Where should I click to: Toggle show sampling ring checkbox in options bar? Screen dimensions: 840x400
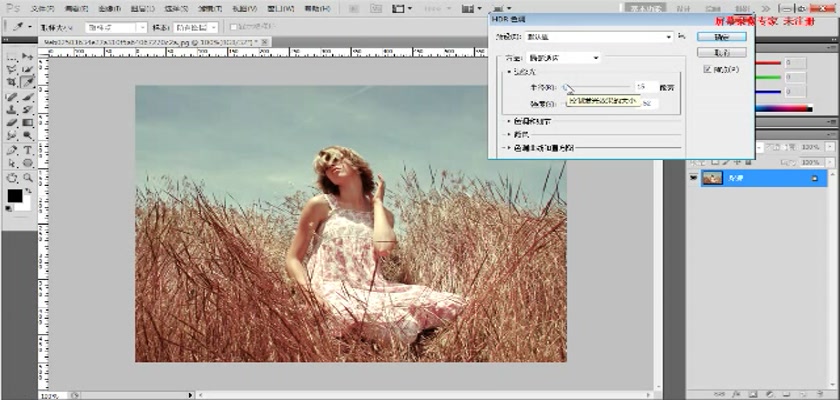coord(233,27)
